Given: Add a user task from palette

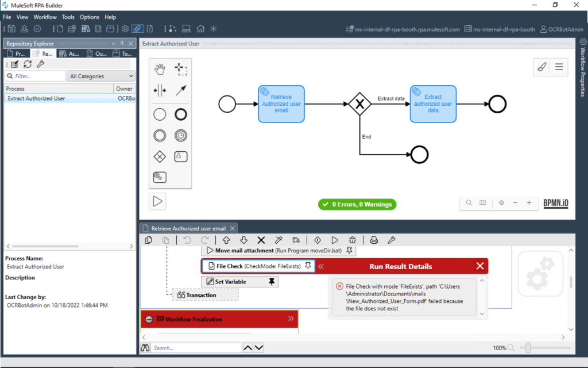Looking at the screenshot, I should [181, 156].
